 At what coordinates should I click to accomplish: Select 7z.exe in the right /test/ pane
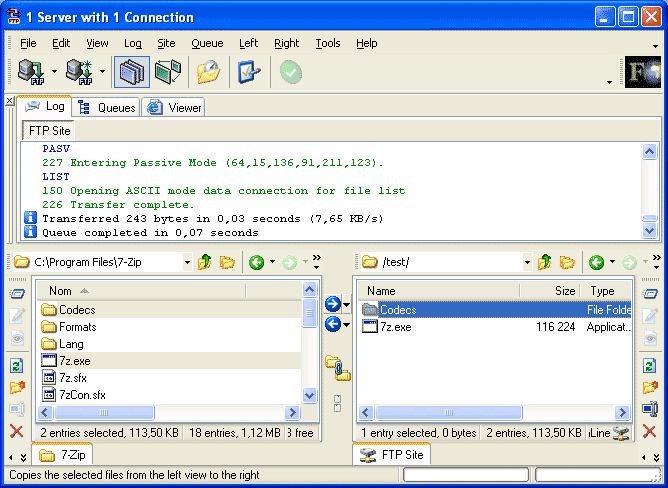[x=386, y=327]
